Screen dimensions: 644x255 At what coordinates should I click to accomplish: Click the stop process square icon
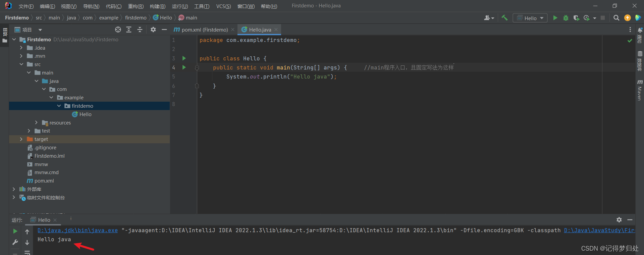click(603, 18)
